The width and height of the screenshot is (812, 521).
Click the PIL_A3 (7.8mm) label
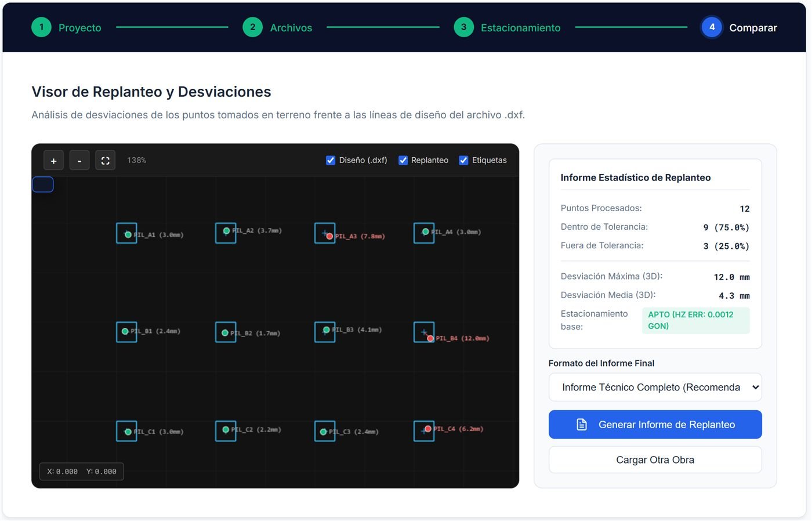point(360,236)
